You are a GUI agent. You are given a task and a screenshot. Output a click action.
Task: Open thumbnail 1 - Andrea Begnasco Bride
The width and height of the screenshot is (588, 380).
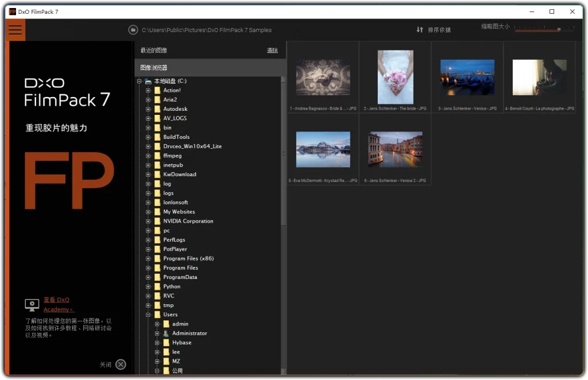pos(323,77)
